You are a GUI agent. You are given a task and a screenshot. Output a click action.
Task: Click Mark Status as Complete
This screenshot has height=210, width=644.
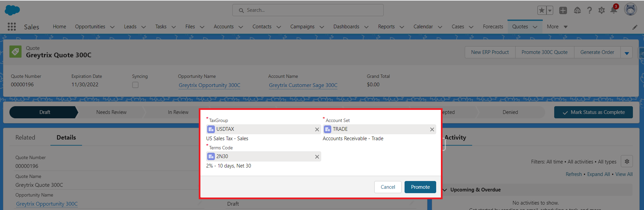[x=594, y=112]
